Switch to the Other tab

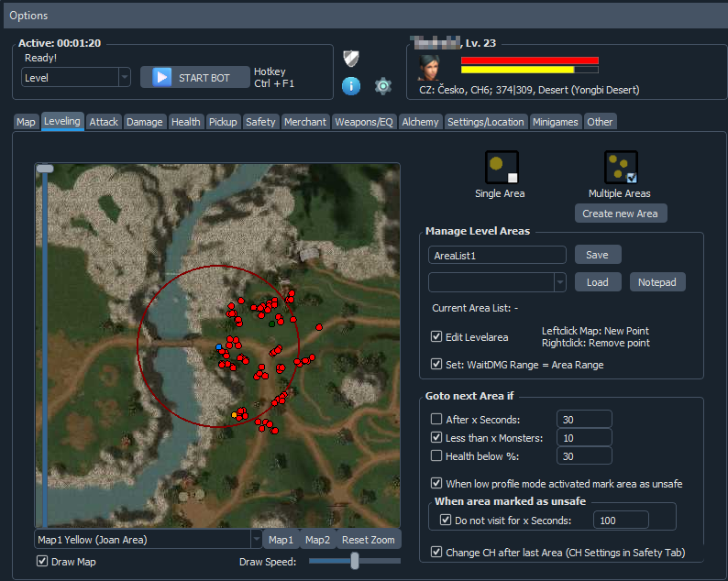click(x=600, y=122)
